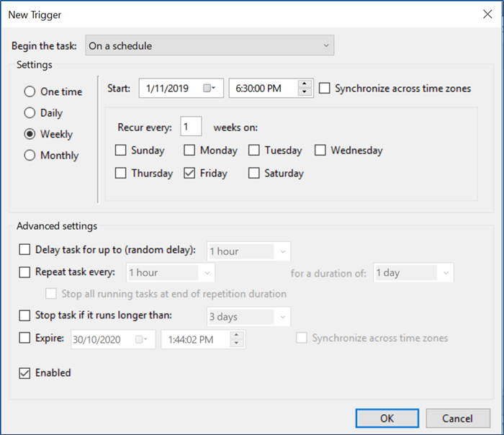Uncheck the Enabled checkbox

(24, 373)
